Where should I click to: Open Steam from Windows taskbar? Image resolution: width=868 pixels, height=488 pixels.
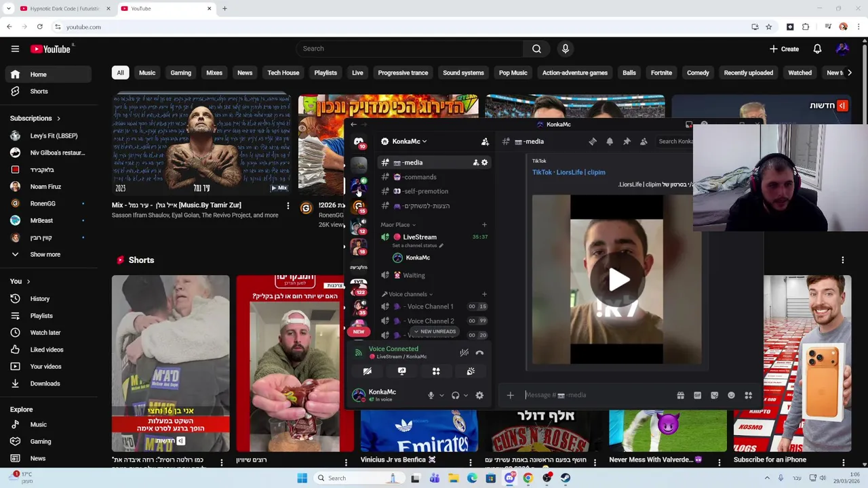[x=565, y=478]
